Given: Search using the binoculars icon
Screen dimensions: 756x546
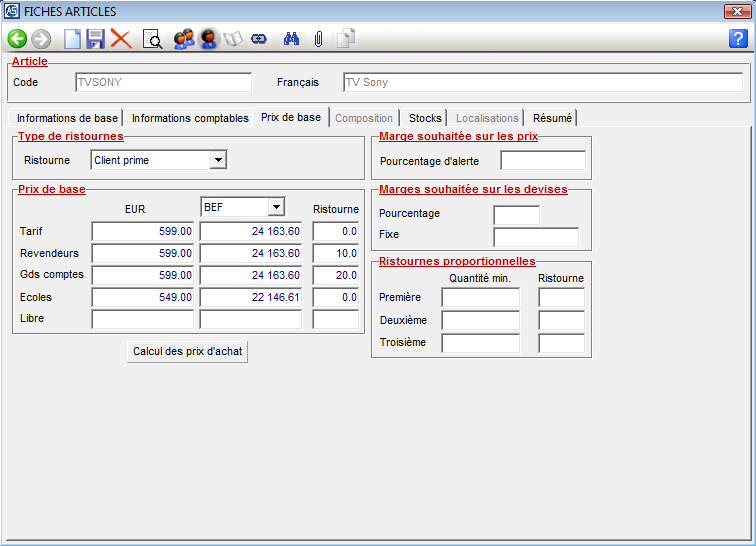Looking at the screenshot, I should click(292, 39).
